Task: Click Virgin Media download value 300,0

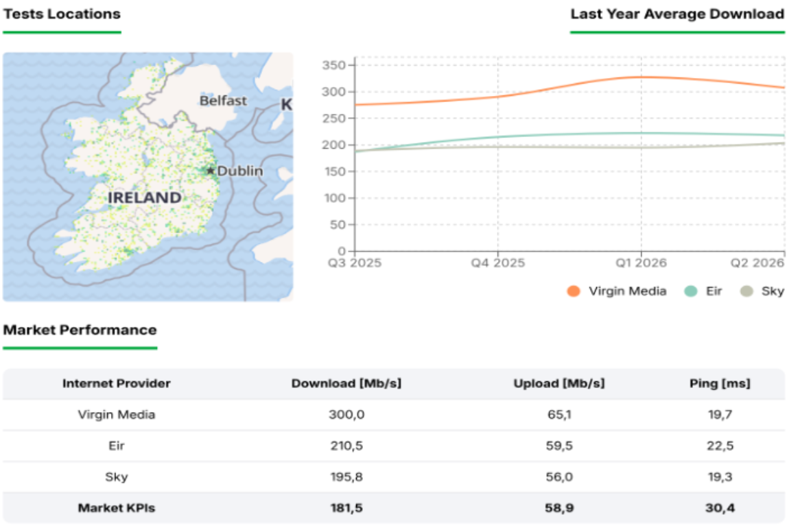Action: 346,414
